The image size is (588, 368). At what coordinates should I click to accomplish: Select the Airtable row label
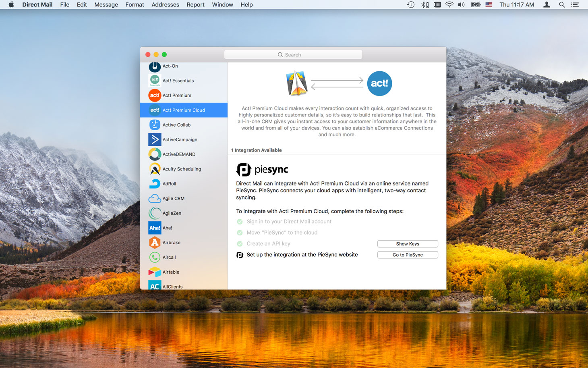pos(171,272)
